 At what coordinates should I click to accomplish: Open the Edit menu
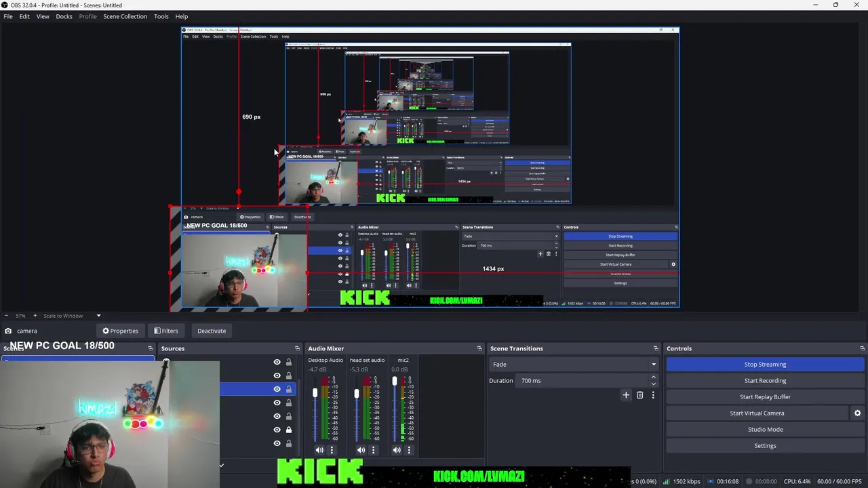[x=24, y=16]
